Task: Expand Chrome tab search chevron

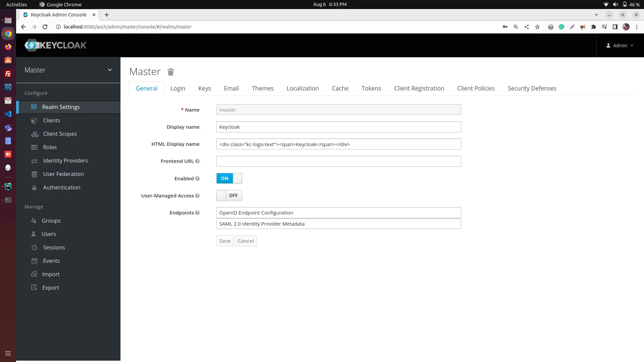Action: [596, 15]
